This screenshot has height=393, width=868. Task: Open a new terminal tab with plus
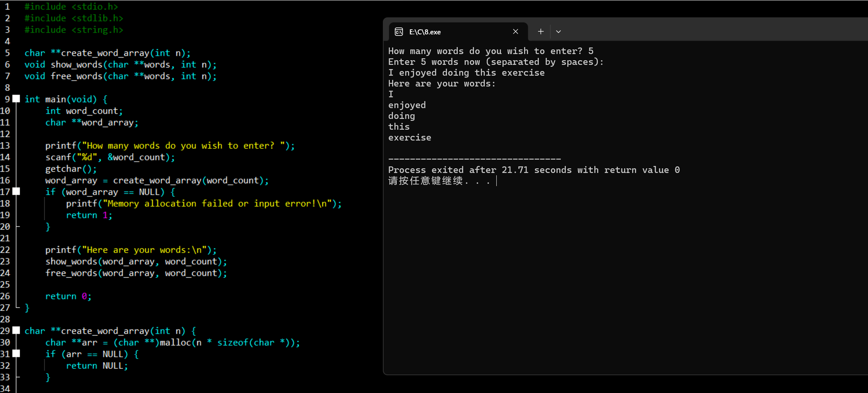tap(541, 32)
